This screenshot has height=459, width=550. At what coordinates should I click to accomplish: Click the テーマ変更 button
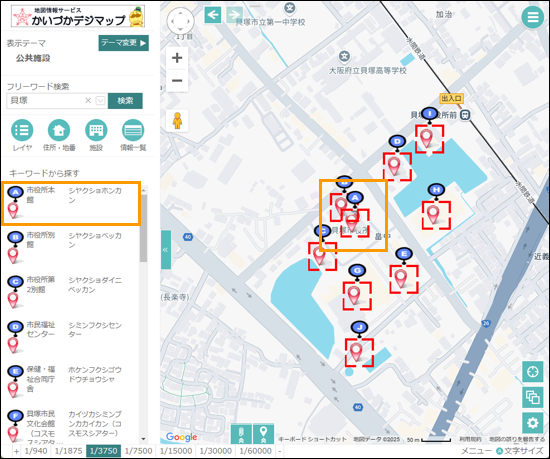pyautogui.click(x=123, y=43)
